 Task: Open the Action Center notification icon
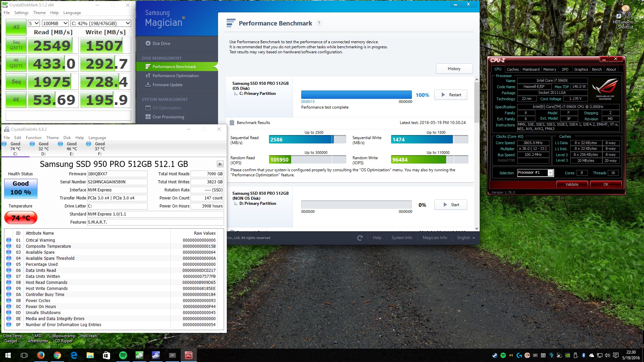[616, 355]
